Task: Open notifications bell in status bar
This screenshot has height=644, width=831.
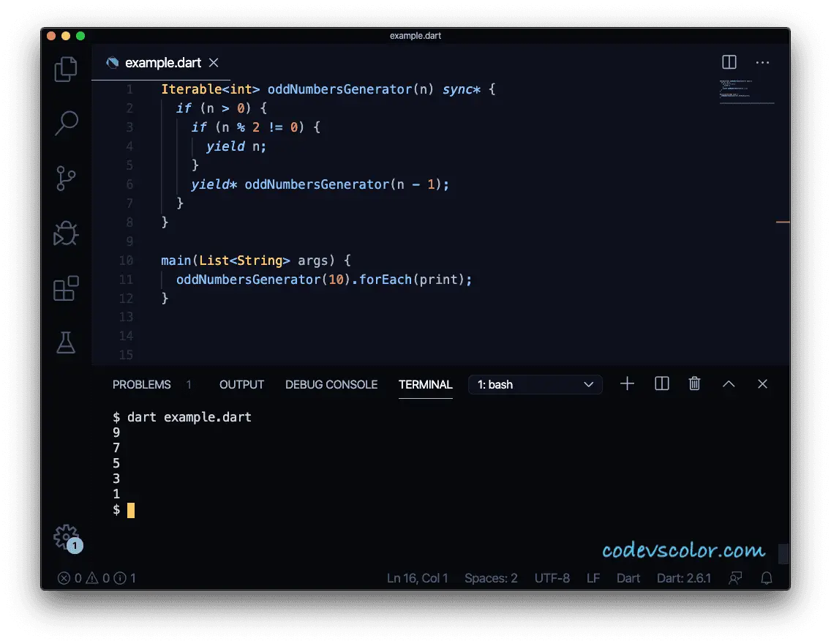Action: [x=767, y=578]
